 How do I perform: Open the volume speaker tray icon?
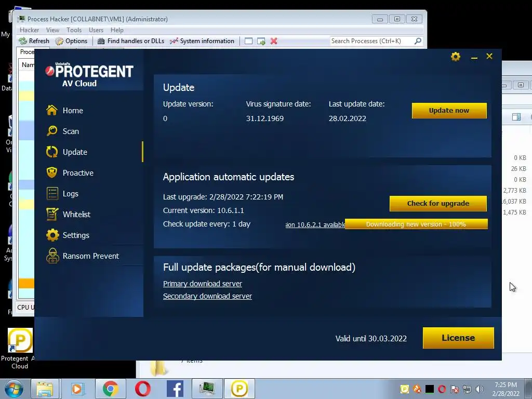479,389
